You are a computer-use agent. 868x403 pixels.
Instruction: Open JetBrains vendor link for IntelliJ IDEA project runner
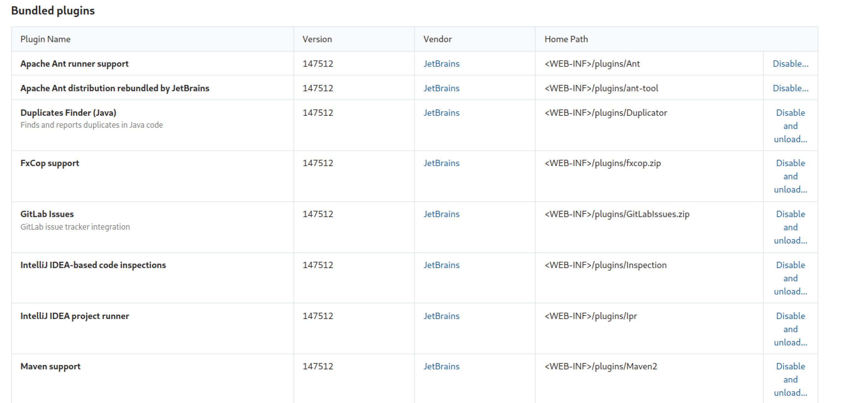(x=441, y=316)
